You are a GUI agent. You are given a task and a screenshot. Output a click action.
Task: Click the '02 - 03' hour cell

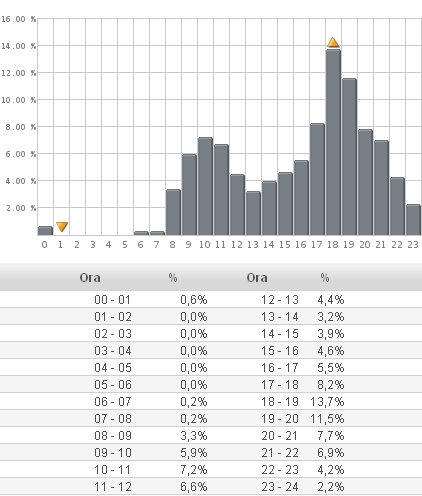click(x=113, y=334)
